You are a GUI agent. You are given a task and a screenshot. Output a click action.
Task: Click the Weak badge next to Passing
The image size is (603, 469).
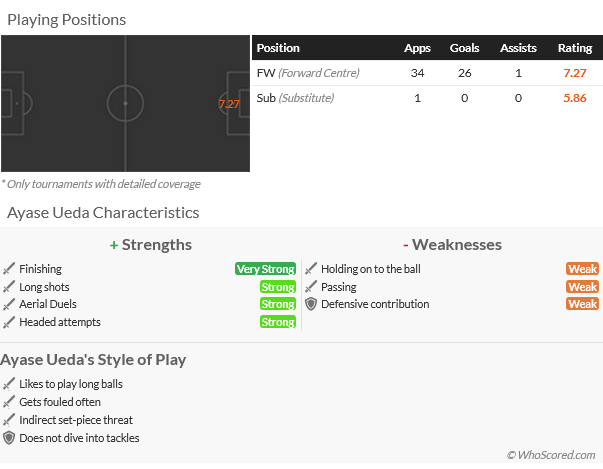click(582, 287)
